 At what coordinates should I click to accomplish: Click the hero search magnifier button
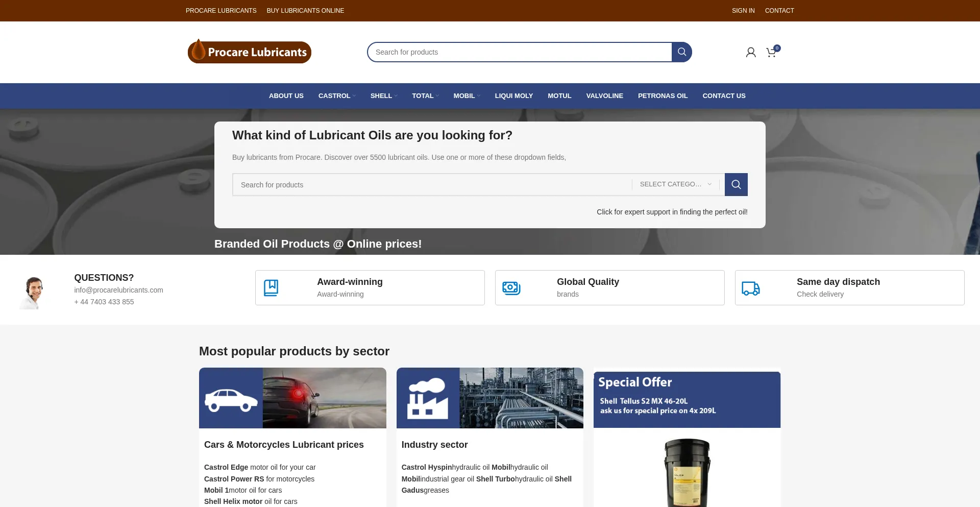pyautogui.click(x=736, y=184)
